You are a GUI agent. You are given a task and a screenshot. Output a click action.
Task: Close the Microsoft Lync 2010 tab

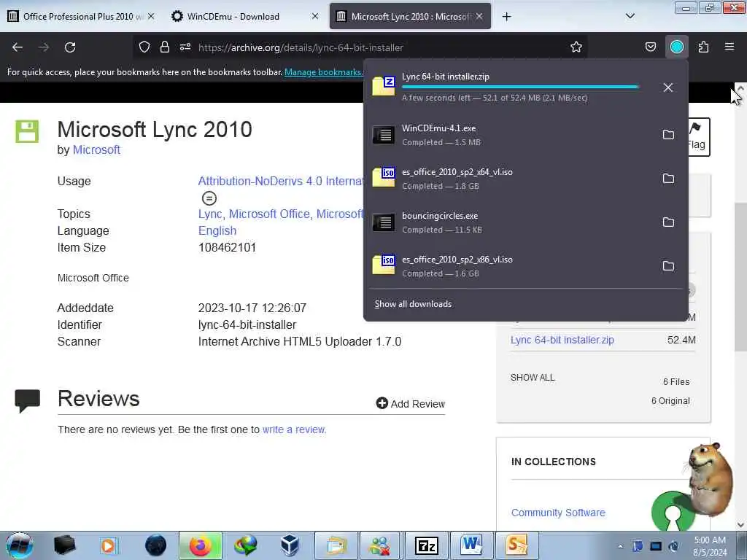point(479,16)
